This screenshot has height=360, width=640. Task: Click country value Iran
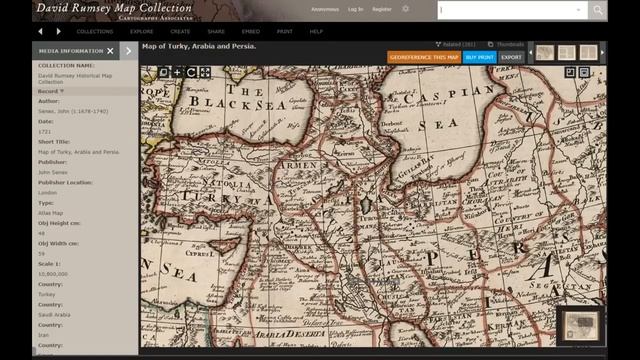pos(43,335)
